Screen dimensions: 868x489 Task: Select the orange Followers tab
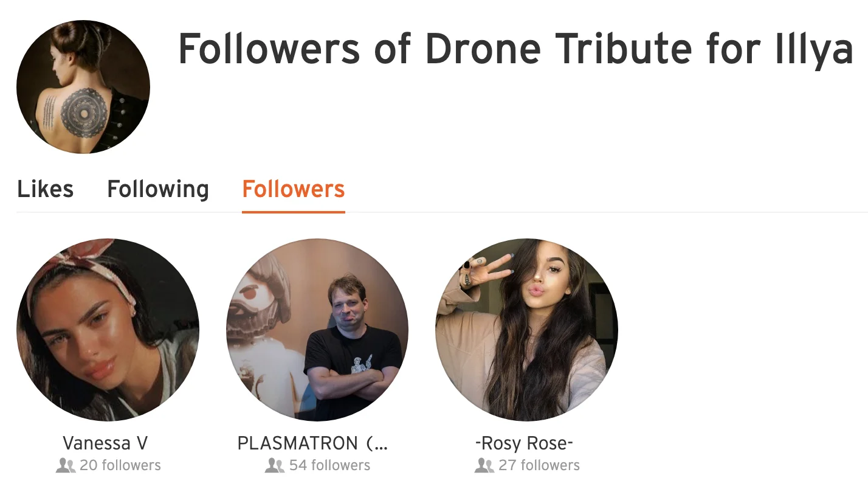[x=294, y=189]
